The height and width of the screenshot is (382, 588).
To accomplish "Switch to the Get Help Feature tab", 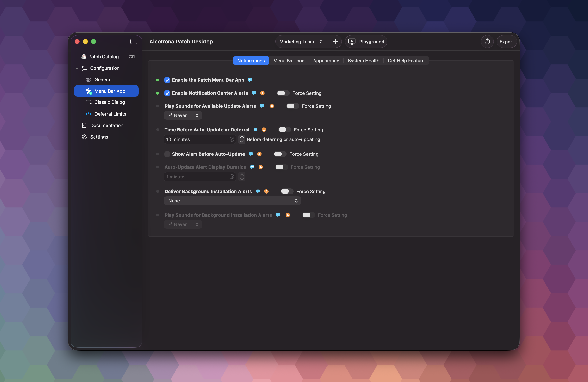I will point(406,61).
